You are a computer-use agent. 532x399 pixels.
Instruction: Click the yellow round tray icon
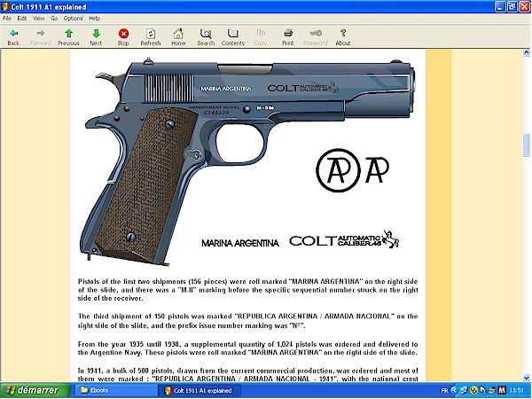click(473, 390)
